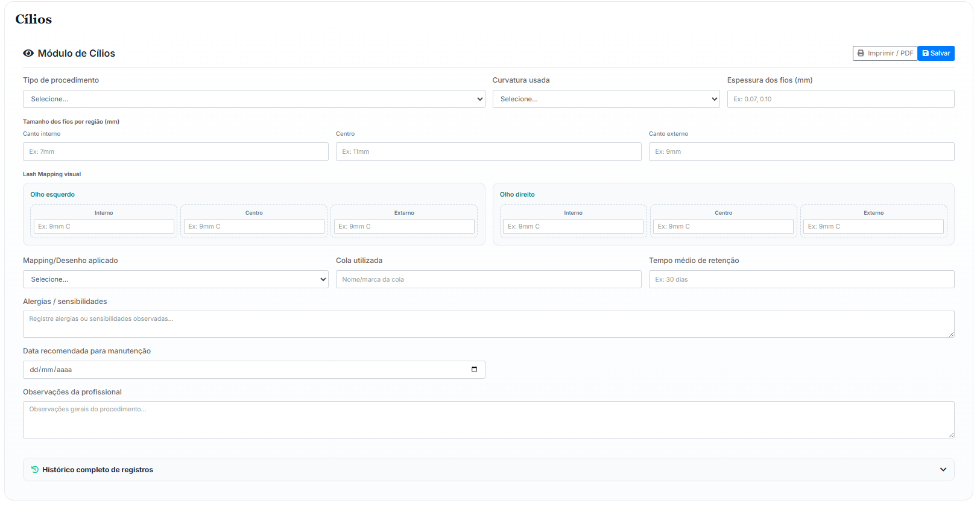The image size is (980, 506).
Task: Click the Espessura dos fios (mm) label
Action: 770,80
